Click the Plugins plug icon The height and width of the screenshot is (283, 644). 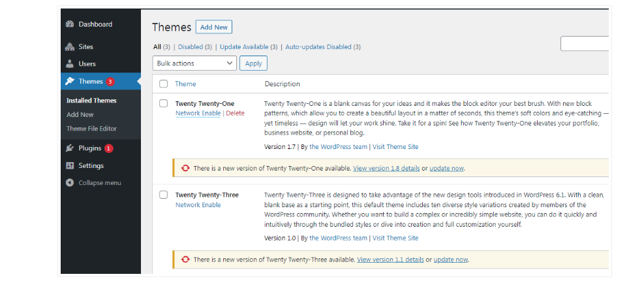[69, 148]
